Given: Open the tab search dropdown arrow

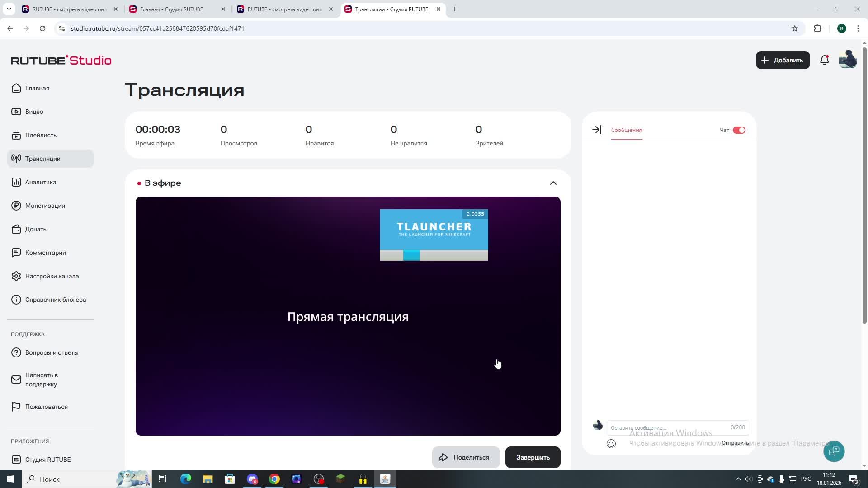Looking at the screenshot, I should pos(9,9).
